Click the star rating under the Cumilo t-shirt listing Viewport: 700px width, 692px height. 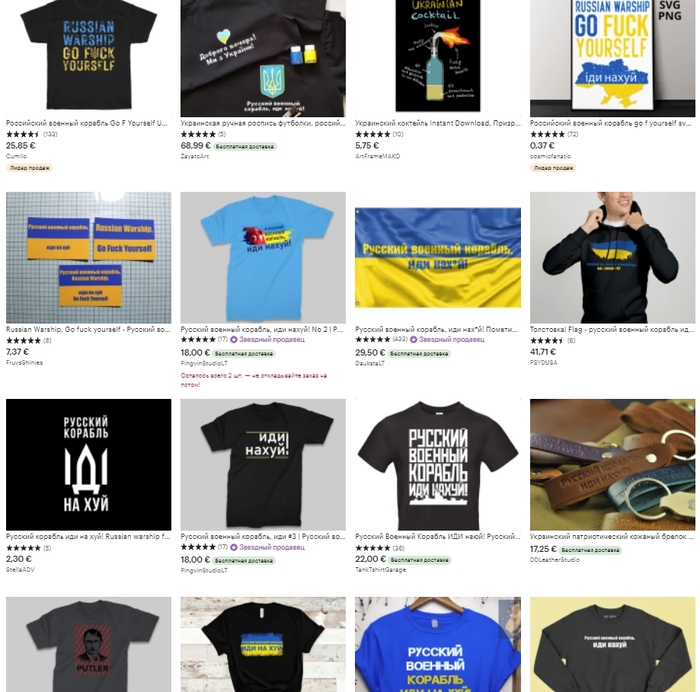[23, 134]
